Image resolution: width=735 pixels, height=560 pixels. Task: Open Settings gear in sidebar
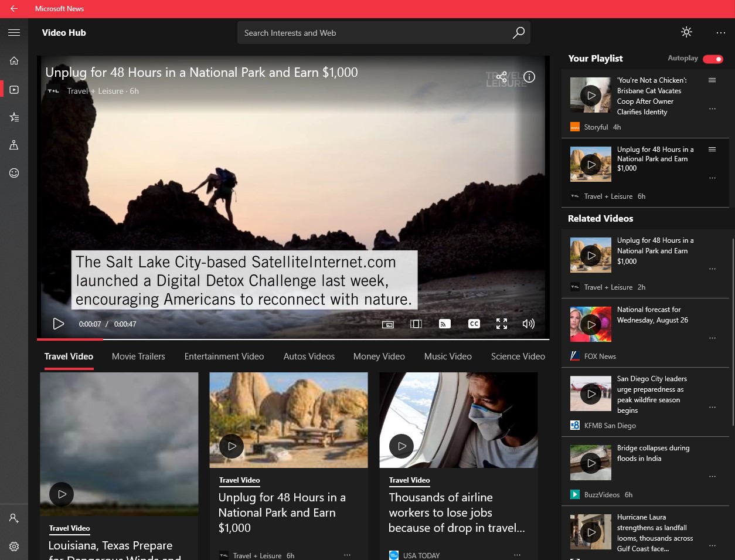[14, 547]
